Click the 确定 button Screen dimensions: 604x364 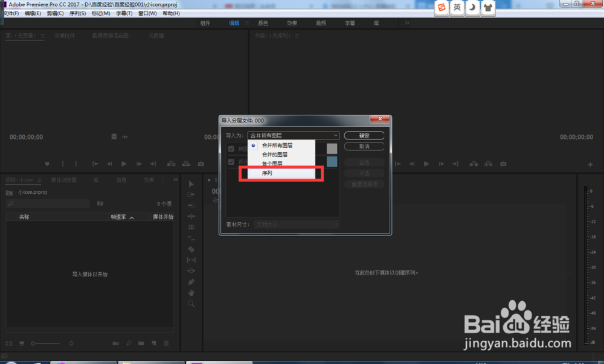pyautogui.click(x=364, y=135)
